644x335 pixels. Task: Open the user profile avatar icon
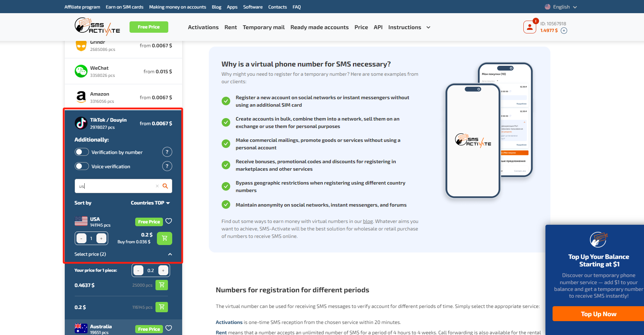[529, 27]
